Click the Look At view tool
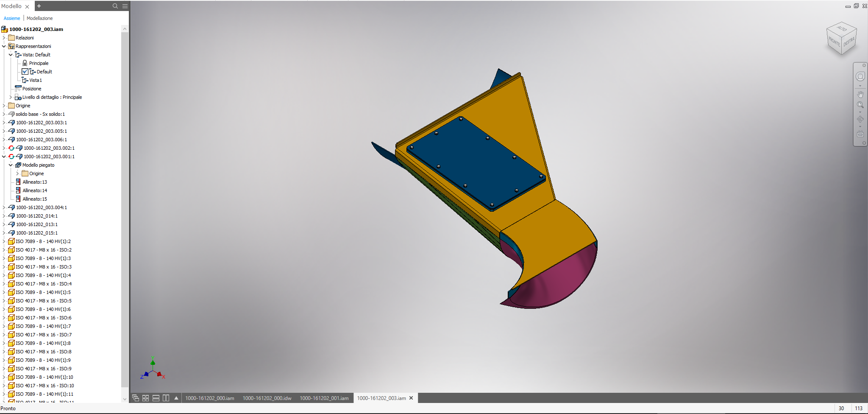 click(860, 134)
